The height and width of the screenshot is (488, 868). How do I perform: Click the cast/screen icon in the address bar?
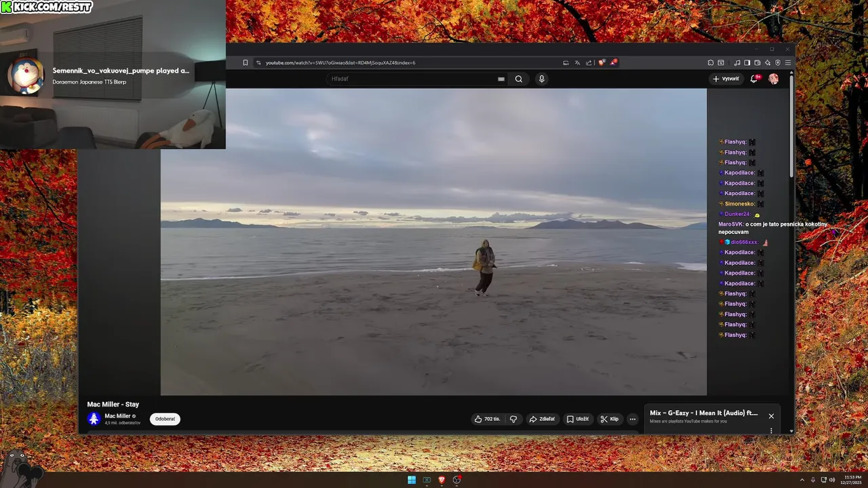[x=566, y=62]
